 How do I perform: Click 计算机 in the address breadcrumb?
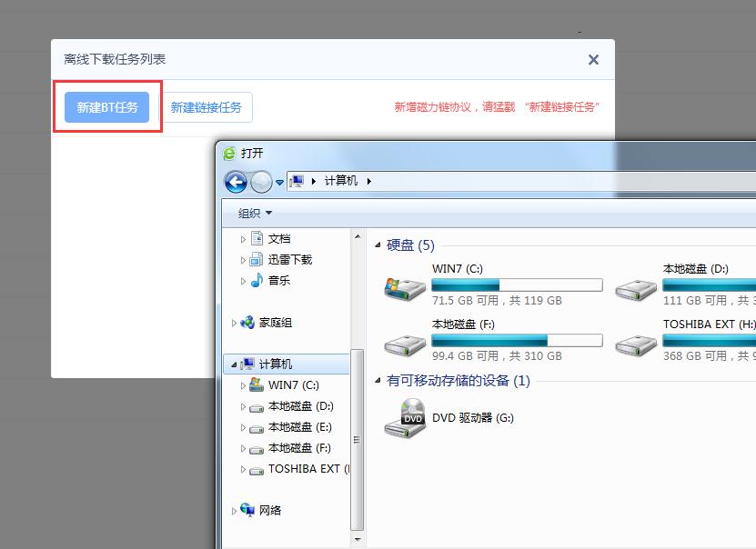pos(341,181)
